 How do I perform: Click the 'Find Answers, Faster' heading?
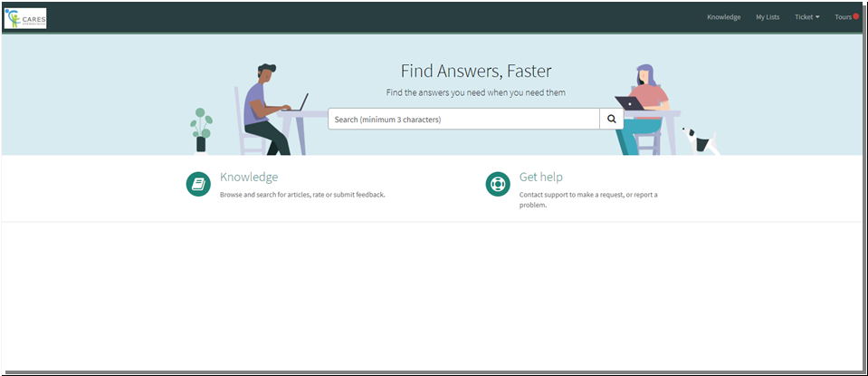(x=475, y=72)
